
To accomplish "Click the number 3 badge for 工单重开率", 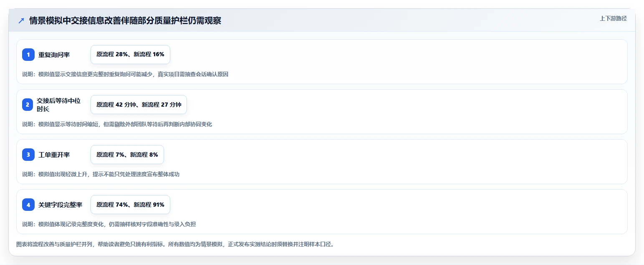I will pos(28,155).
